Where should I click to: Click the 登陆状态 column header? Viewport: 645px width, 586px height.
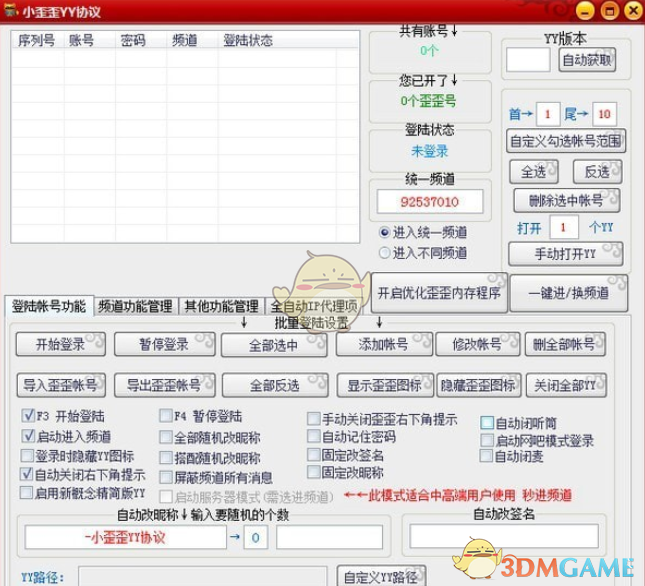pyautogui.click(x=277, y=40)
